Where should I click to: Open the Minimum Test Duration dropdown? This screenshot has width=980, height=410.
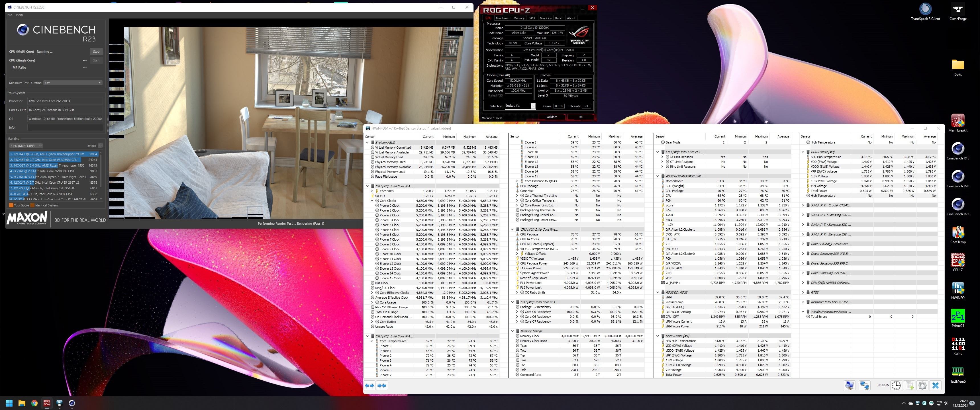[73, 83]
